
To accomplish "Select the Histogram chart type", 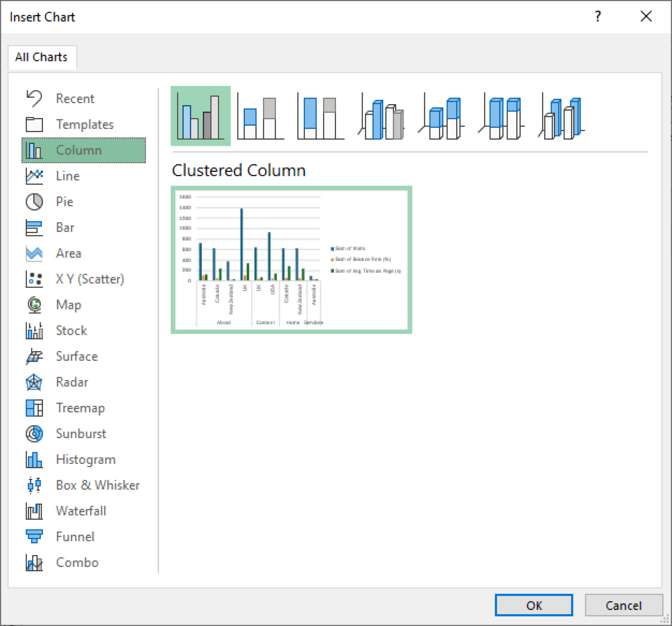I will pos(86,460).
